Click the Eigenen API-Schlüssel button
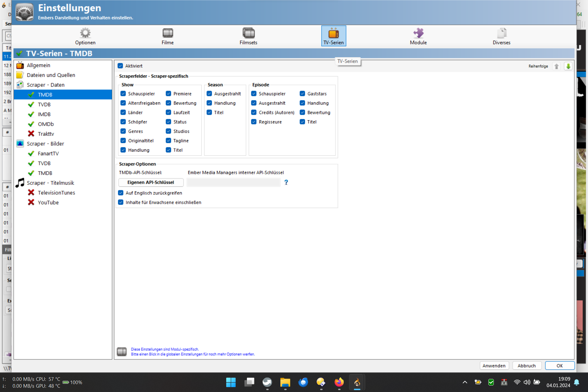 [x=151, y=182]
